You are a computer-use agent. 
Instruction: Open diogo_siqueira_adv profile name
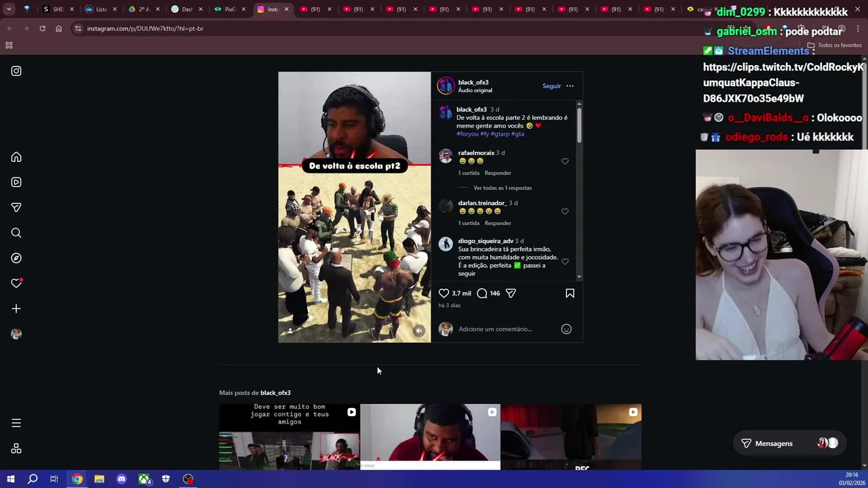tap(486, 241)
